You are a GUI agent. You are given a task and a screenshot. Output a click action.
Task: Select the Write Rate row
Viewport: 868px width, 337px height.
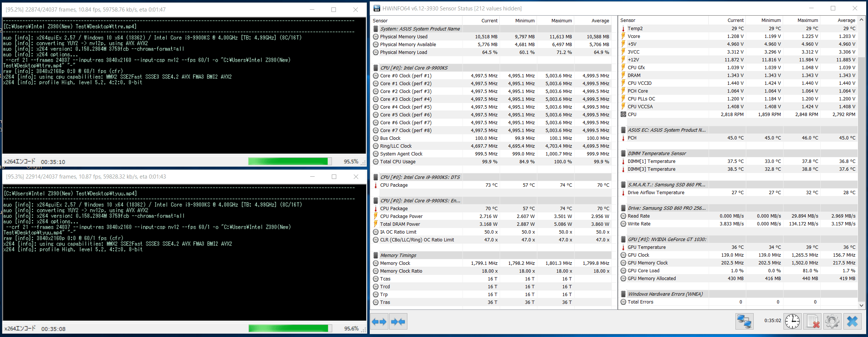coord(738,224)
